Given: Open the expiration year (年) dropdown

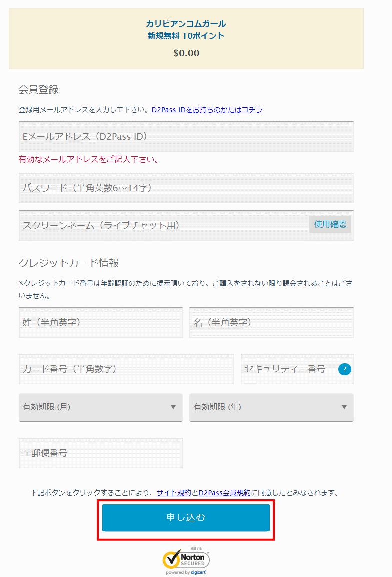Looking at the screenshot, I should 271,407.
